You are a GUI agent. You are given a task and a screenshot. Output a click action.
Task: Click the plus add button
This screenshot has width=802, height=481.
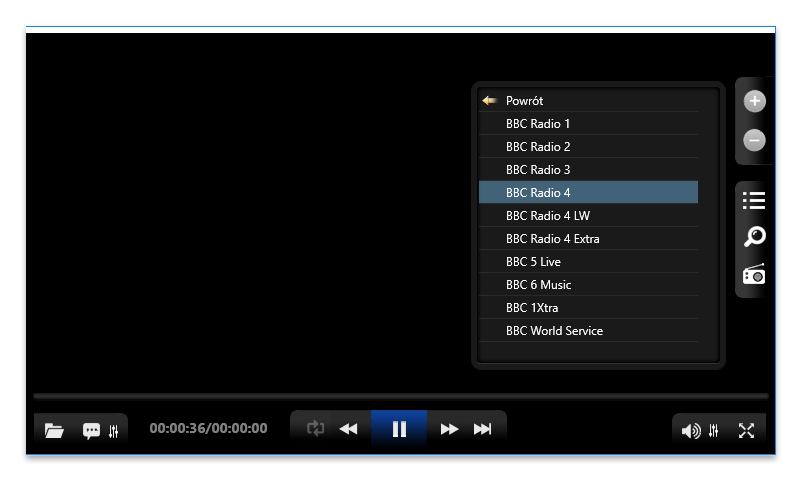[754, 101]
